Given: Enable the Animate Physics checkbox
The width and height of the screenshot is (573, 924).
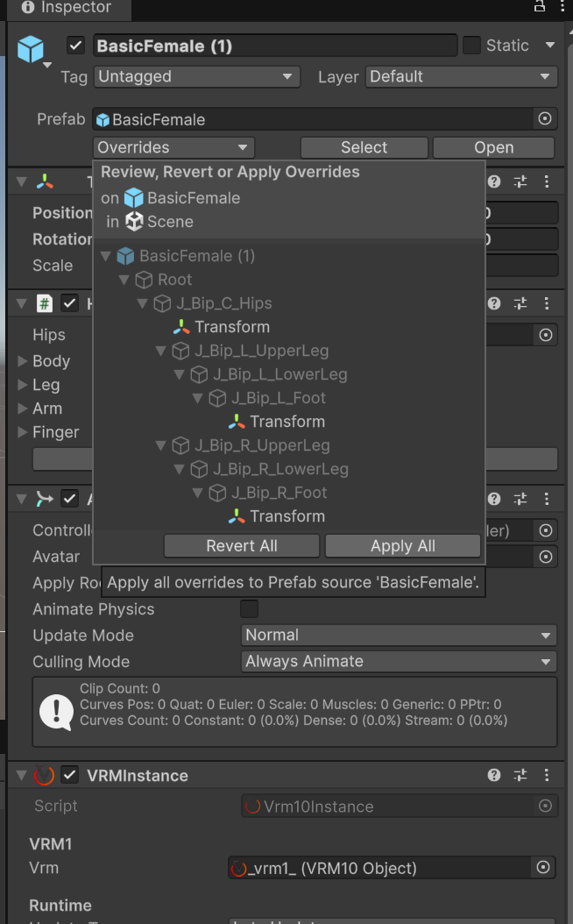Looking at the screenshot, I should click(249, 608).
